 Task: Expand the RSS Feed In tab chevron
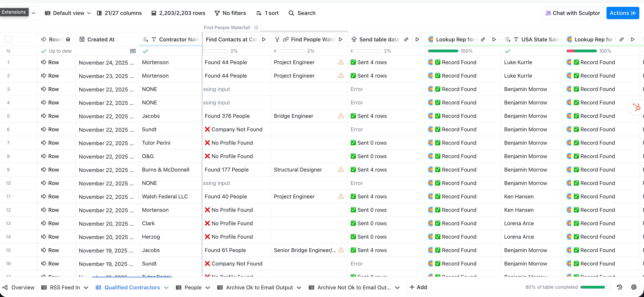pyautogui.click(x=86, y=287)
